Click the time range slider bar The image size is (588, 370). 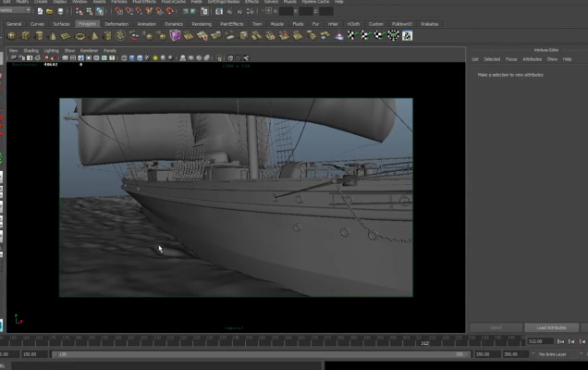click(x=259, y=354)
